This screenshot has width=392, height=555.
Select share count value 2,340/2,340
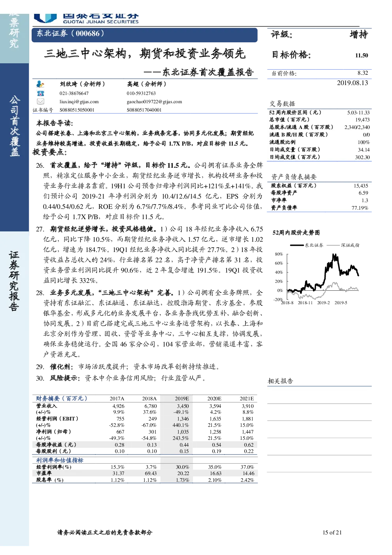357,127
